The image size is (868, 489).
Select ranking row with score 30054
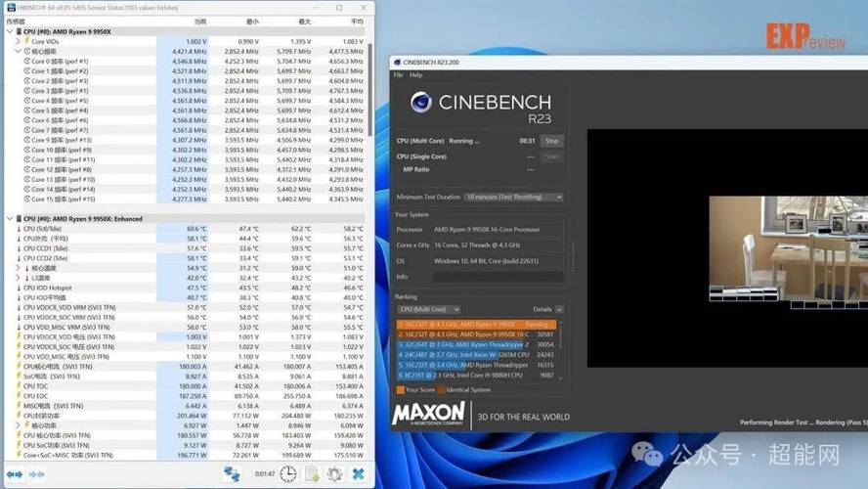click(x=476, y=344)
